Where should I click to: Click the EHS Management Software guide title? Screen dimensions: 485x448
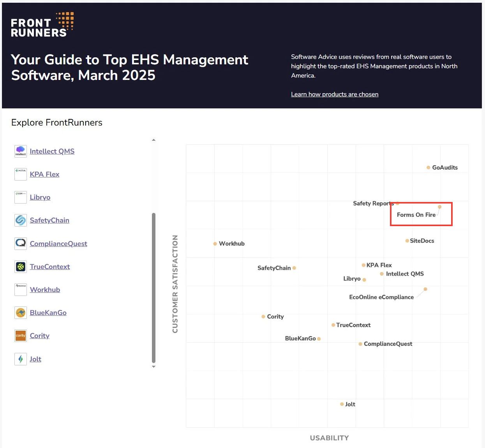click(x=129, y=67)
